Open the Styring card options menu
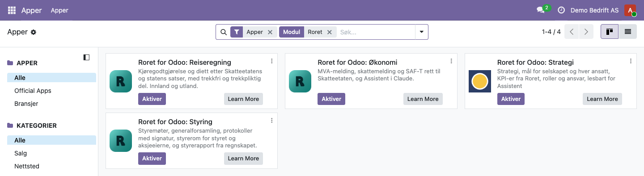 coord(271,121)
